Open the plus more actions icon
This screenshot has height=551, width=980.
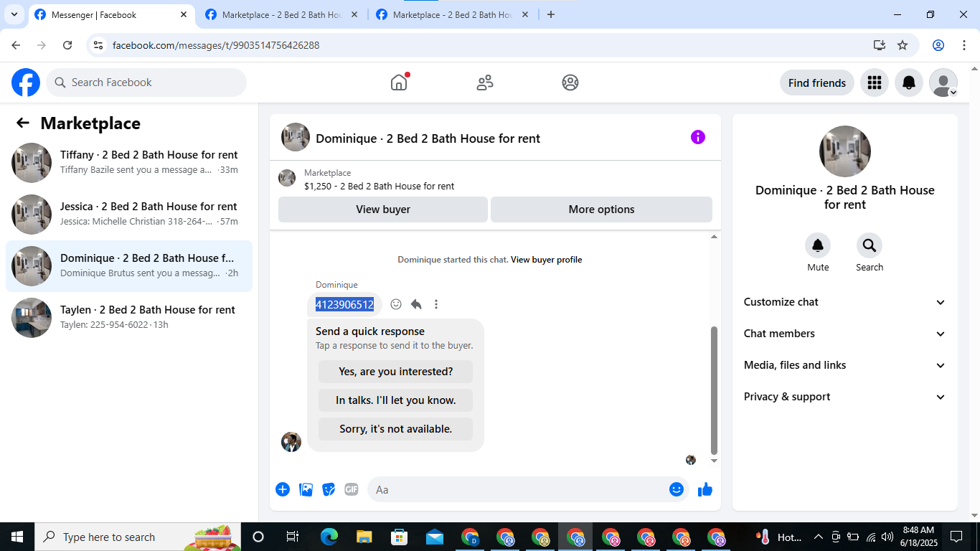[x=283, y=489]
